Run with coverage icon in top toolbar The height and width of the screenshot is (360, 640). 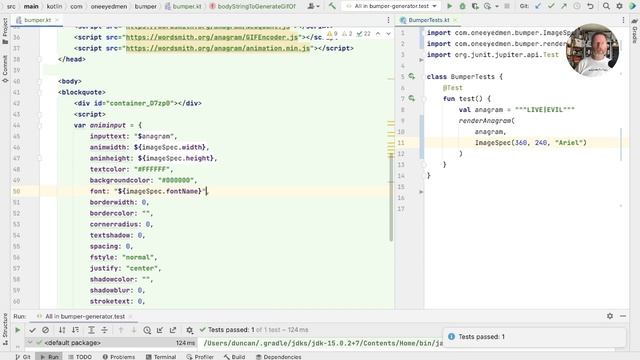click(x=475, y=6)
